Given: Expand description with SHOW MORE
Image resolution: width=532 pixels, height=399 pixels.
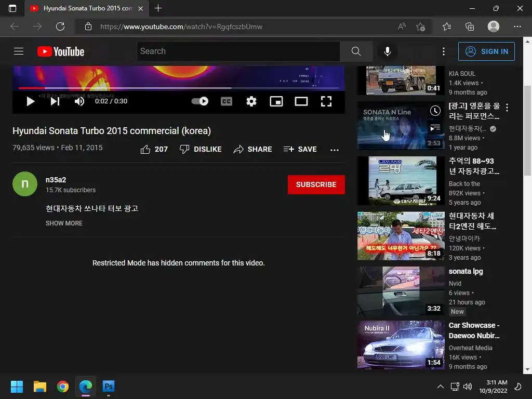Looking at the screenshot, I should click(x=64, y=223).
